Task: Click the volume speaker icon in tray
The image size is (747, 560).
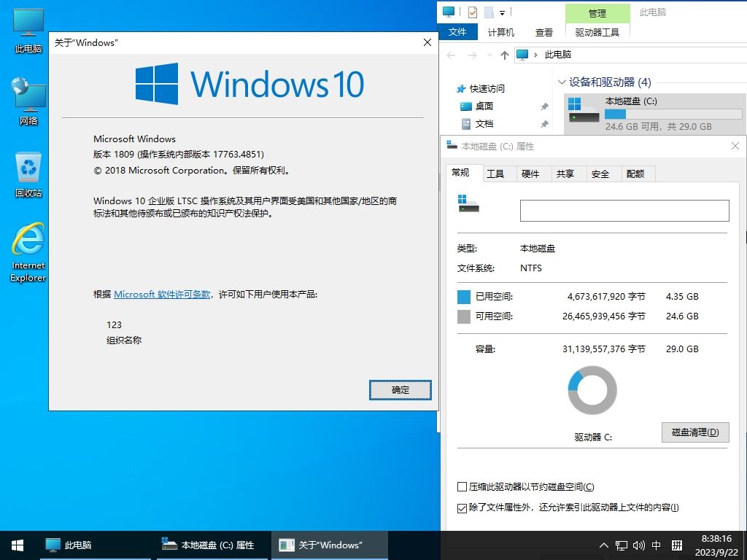Action: tap(640, 545)
